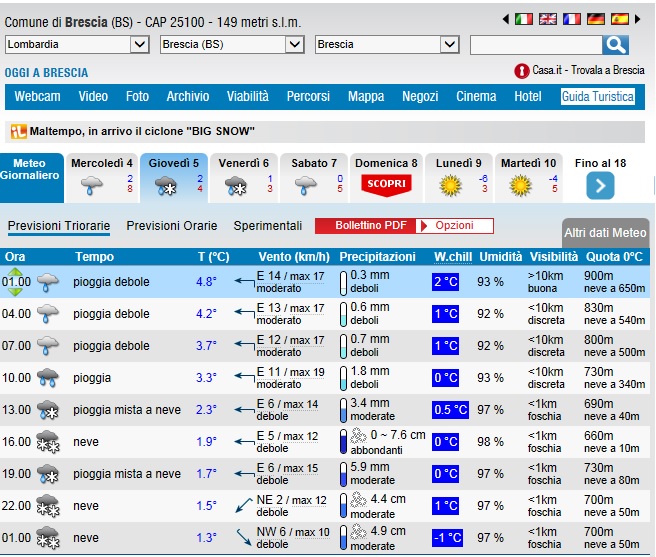Image resolution: width=656 pixels, height=557 pixels.
Task: Click the Altri dati Meteo button
Action: pos(605,232)
